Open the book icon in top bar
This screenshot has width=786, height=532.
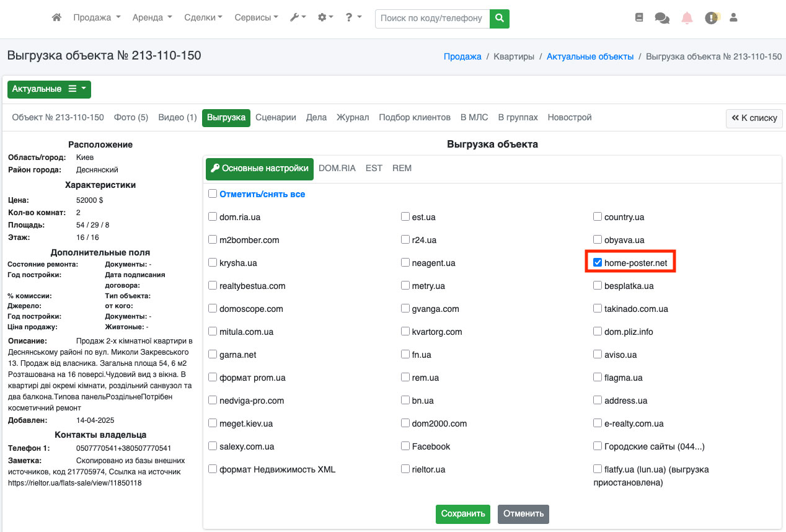[x=639, y=18]
